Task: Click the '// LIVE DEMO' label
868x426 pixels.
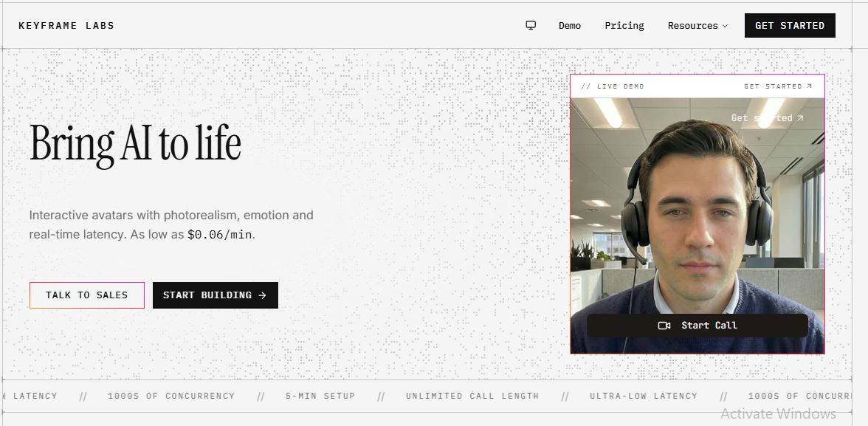Action: 613,86
